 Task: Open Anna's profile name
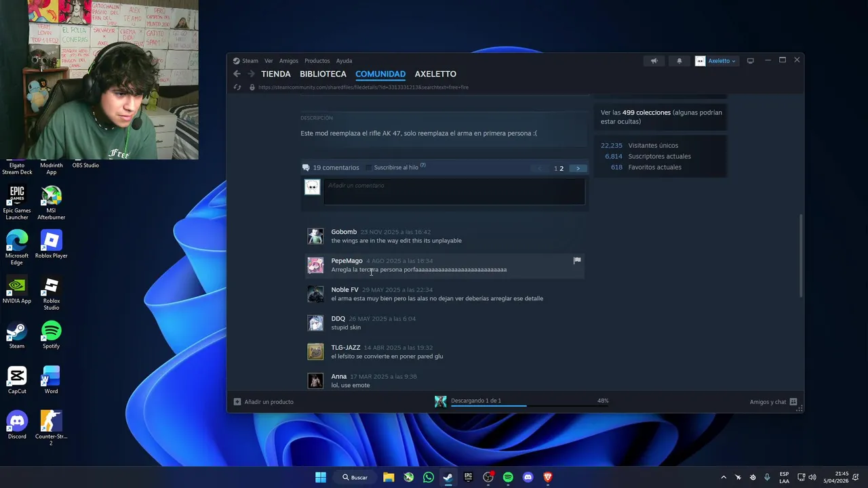coord(338,376)
